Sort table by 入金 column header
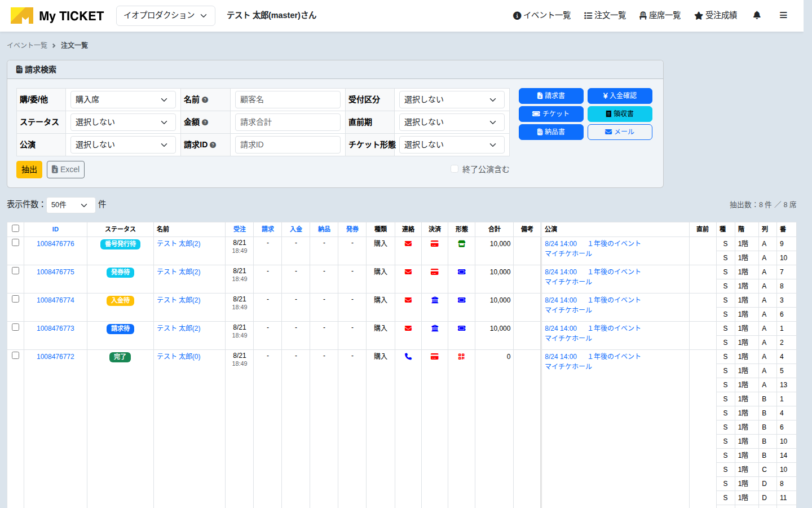 click(296, 229)
